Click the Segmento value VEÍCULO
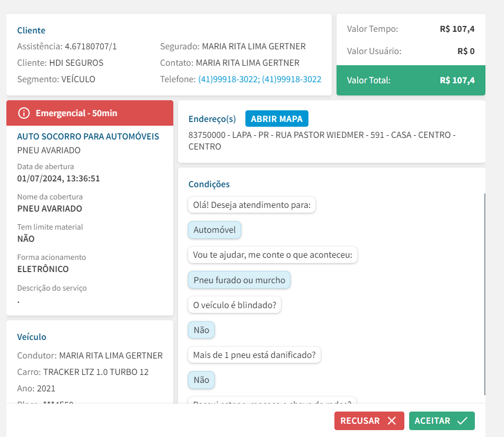504x437 pixels. click(78, 79)
